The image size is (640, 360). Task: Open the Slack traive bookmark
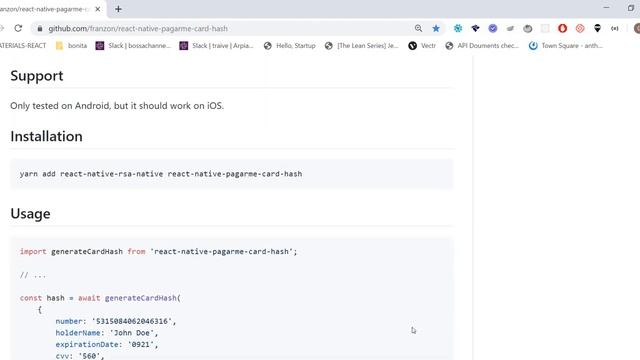[x=217, y=46]
